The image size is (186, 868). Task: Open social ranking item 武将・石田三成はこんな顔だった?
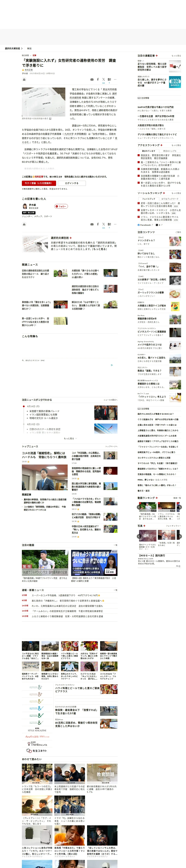point(160,205)
